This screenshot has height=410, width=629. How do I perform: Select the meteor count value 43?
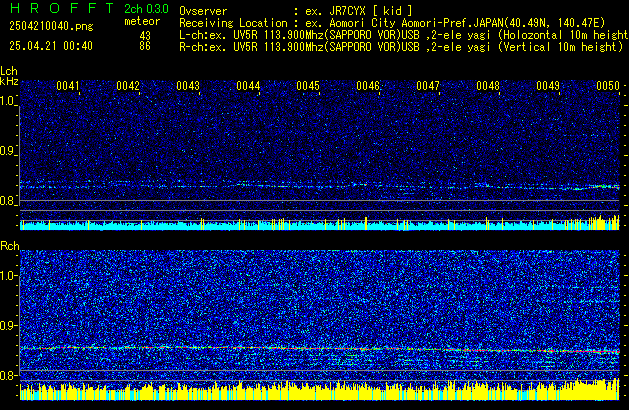click(145, 36)
